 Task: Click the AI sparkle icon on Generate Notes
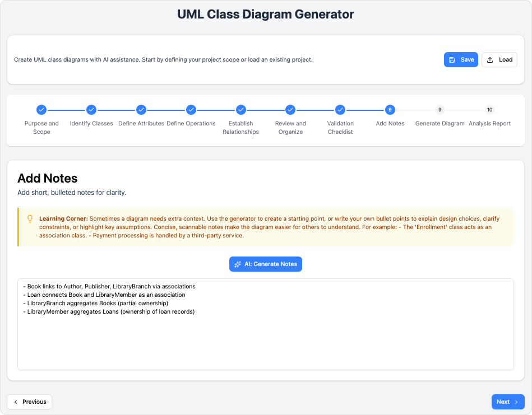pyautogui.click(x=238, y=264)
